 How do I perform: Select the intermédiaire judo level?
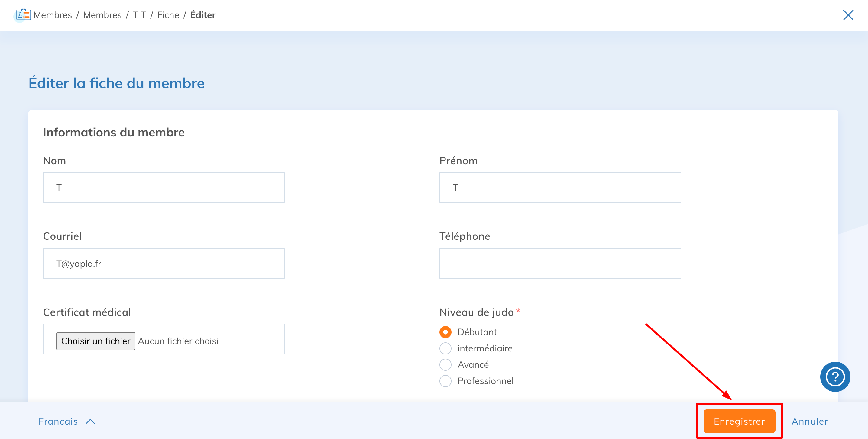coord(445,348)
